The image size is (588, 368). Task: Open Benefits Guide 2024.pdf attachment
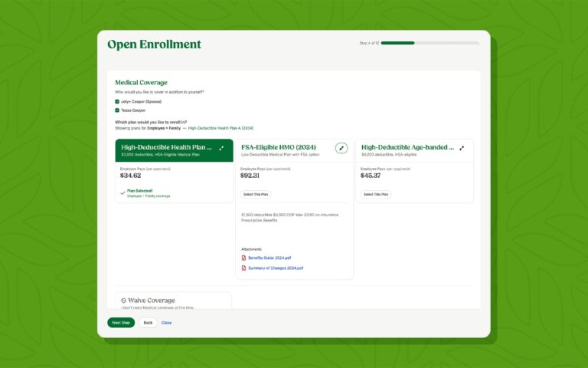269,258
